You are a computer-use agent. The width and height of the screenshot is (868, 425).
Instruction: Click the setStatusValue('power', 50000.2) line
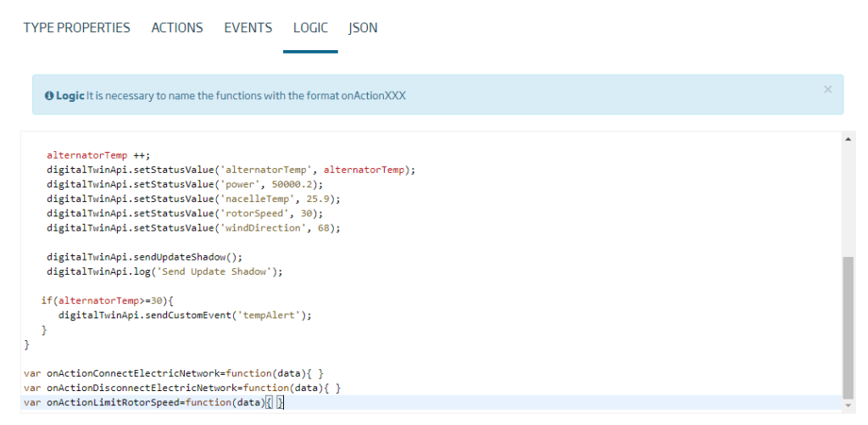click(185, 184)
